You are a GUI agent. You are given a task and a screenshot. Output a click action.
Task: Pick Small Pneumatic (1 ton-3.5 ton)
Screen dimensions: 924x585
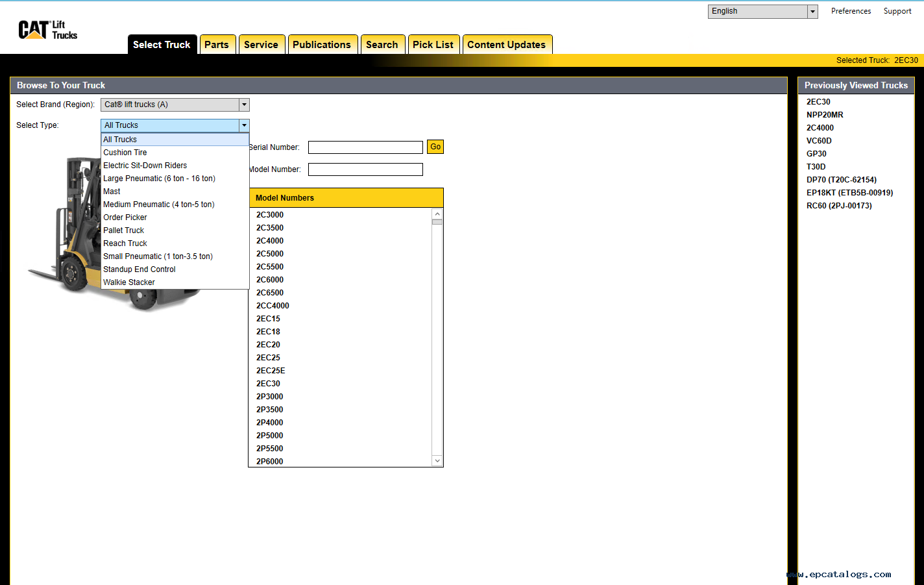175,256
